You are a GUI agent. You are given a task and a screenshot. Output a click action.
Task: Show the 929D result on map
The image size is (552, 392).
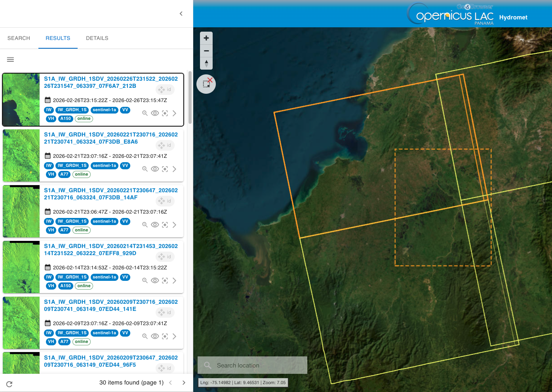point(155,280)
